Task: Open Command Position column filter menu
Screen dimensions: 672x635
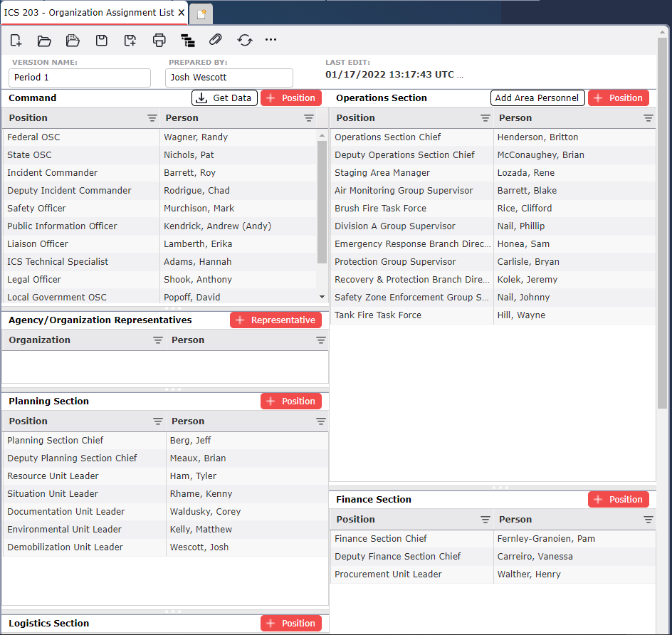Action: 152,118
